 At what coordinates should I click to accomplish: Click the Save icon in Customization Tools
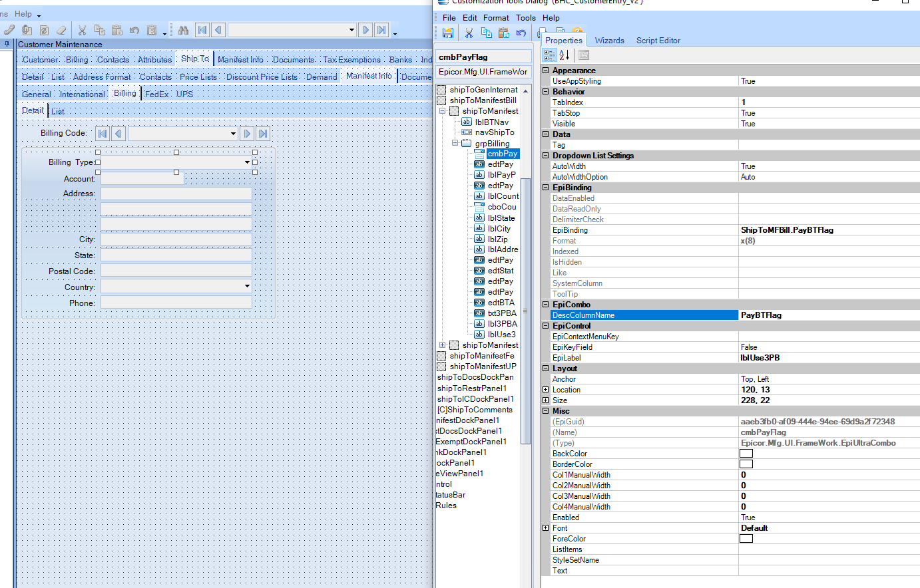[x=447, y=33]
